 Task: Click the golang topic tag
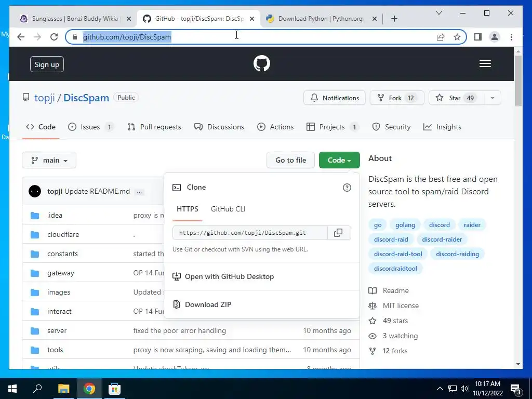[x=405, y=225]
